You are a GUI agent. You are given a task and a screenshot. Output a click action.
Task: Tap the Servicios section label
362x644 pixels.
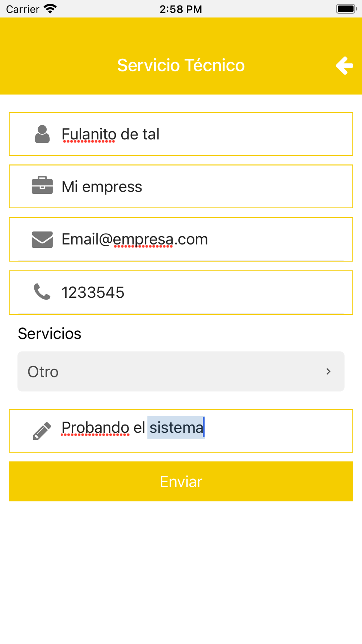point(50,334)
